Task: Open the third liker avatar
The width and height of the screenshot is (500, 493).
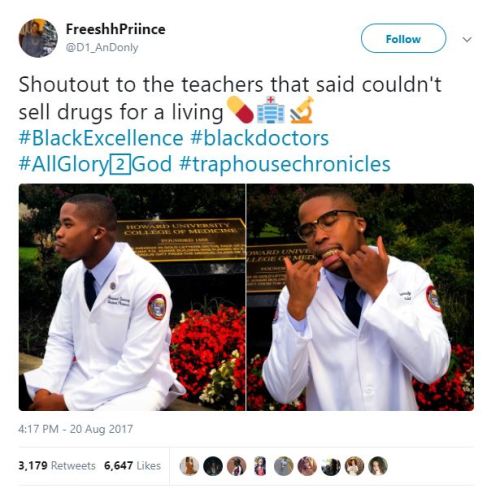Action: tap(236, 466)
